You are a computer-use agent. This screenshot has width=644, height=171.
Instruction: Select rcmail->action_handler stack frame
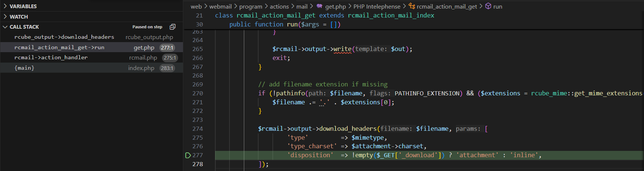coord(91,57)
